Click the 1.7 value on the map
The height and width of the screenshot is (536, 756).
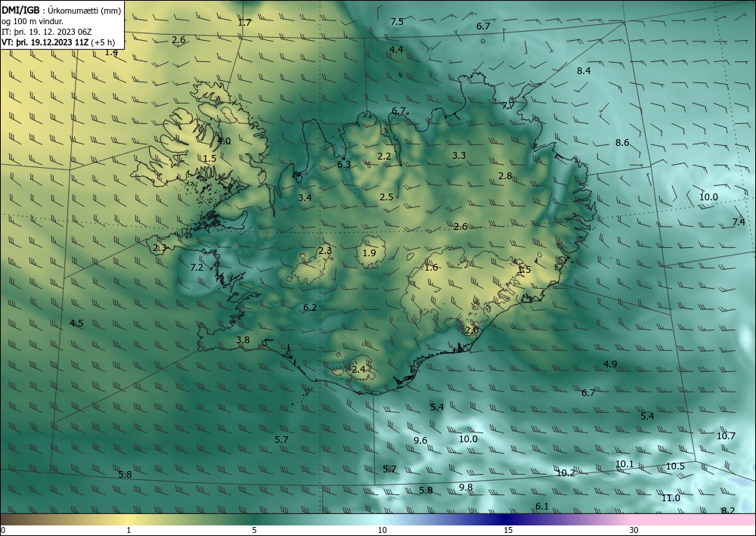245,22
